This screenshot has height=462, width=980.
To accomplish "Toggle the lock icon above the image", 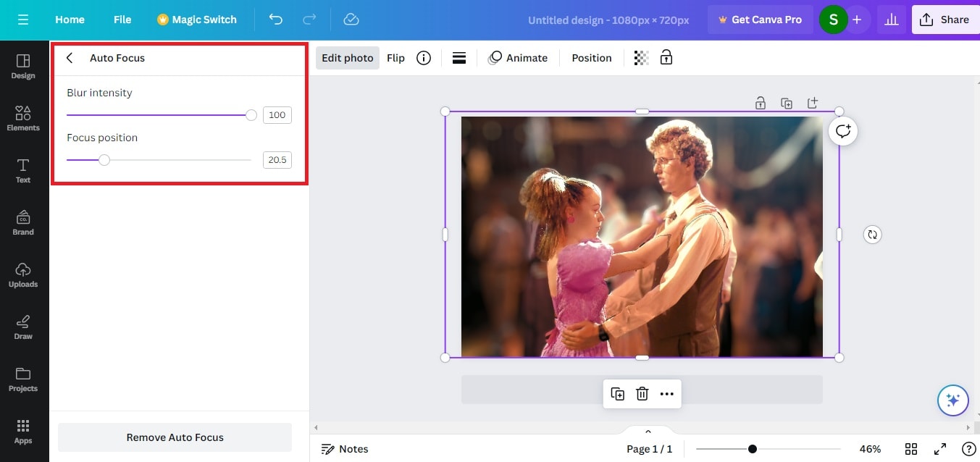I will (760, 103).
